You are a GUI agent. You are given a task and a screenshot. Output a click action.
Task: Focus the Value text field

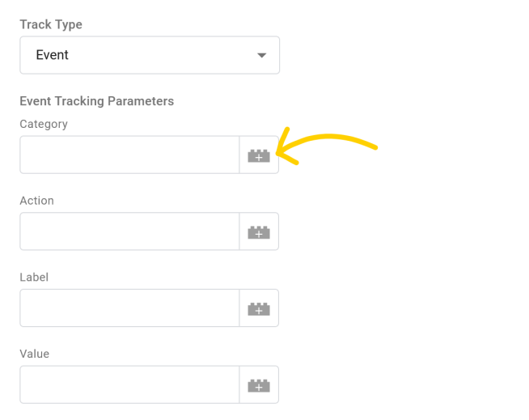click(x=129, y=385)
